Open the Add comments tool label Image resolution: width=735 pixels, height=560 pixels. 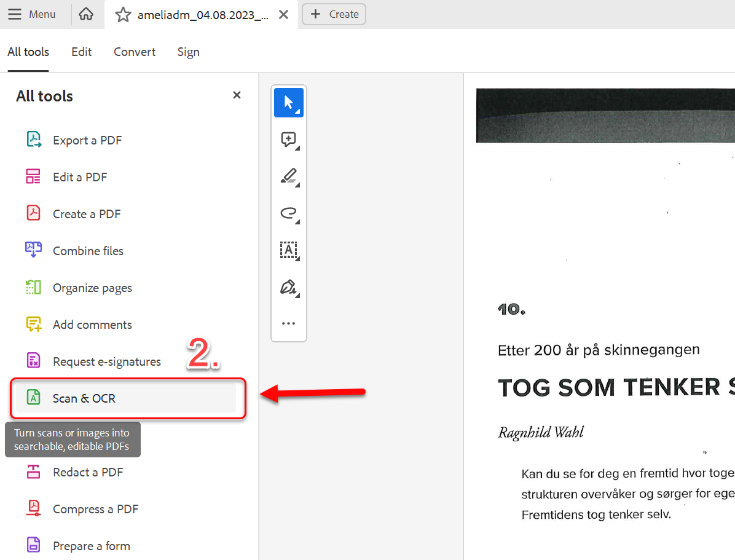pyautogui.click(x=92, y=325)
